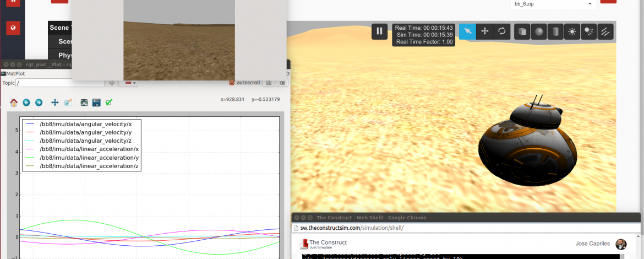Click the red globe icon in left sidebar

13,28
